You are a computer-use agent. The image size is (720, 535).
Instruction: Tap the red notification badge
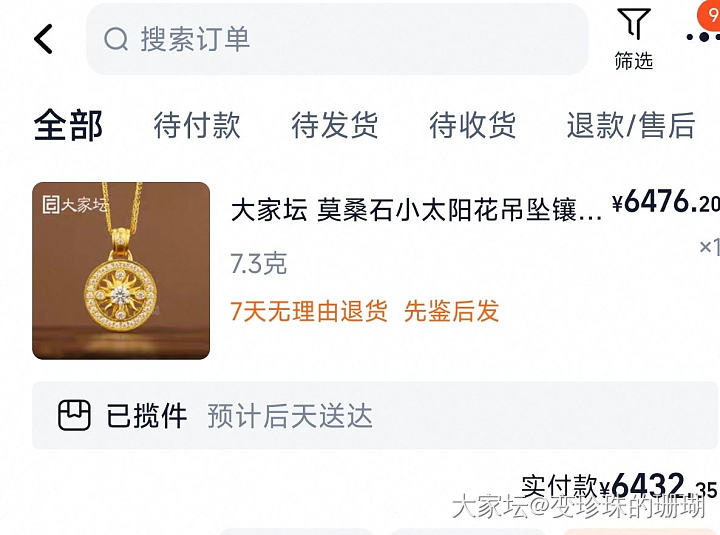click(709, 15)
